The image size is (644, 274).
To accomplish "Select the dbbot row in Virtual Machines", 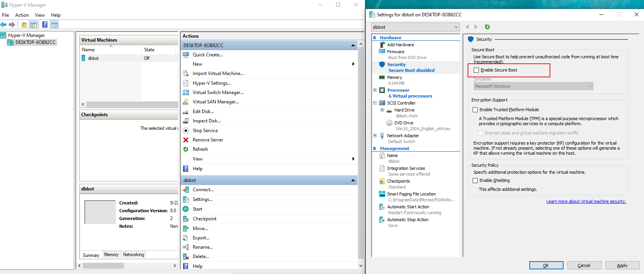I will point(129,58).
